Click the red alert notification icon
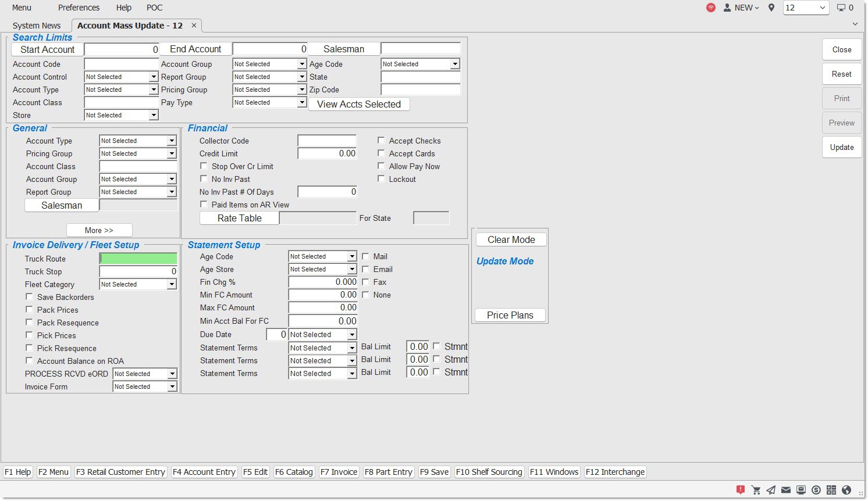 click(x=740, y=490)
